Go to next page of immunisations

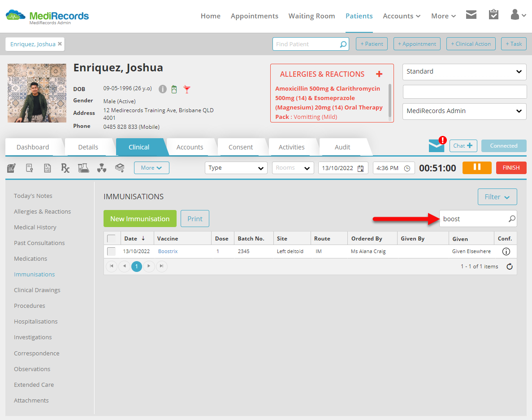(149, 266)
